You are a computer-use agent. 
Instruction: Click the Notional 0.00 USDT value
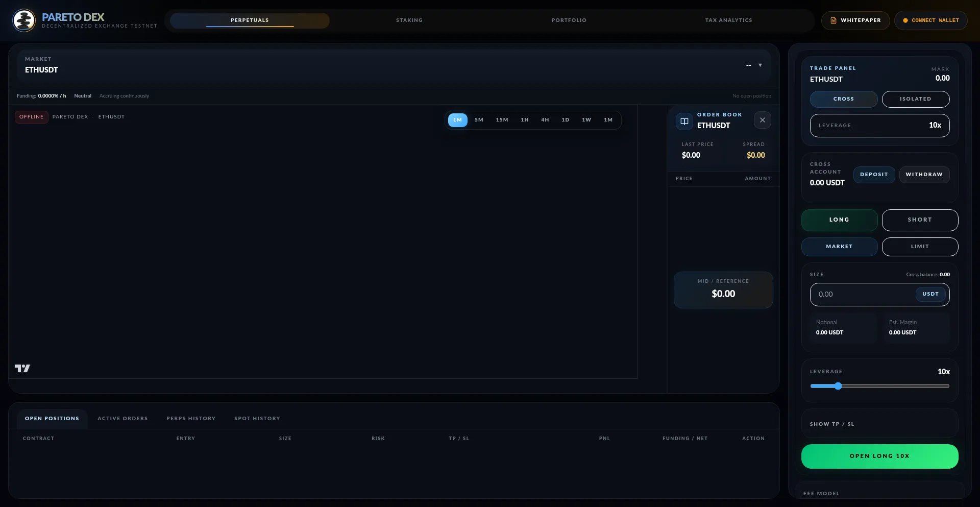click(829, 332)
